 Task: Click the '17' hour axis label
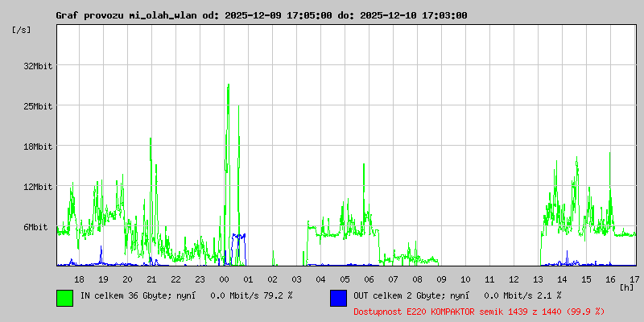[x=634, y=279]
